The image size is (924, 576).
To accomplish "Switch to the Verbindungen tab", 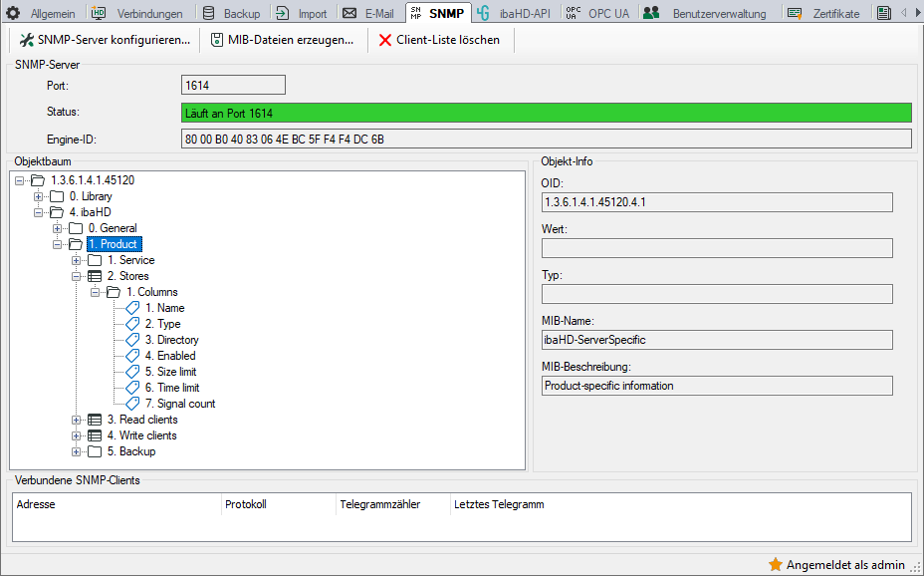I will pos(137,13).
